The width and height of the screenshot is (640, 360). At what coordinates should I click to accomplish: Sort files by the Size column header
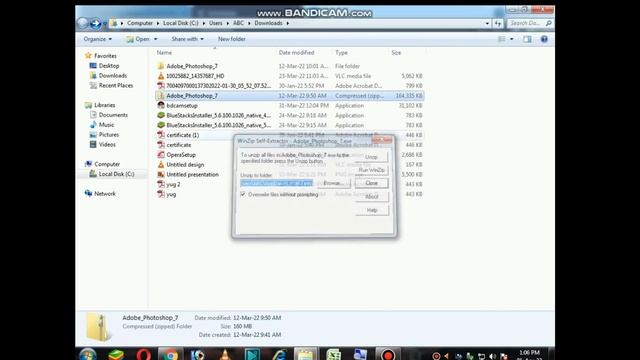pyautogui.click(x=396, y=53)
